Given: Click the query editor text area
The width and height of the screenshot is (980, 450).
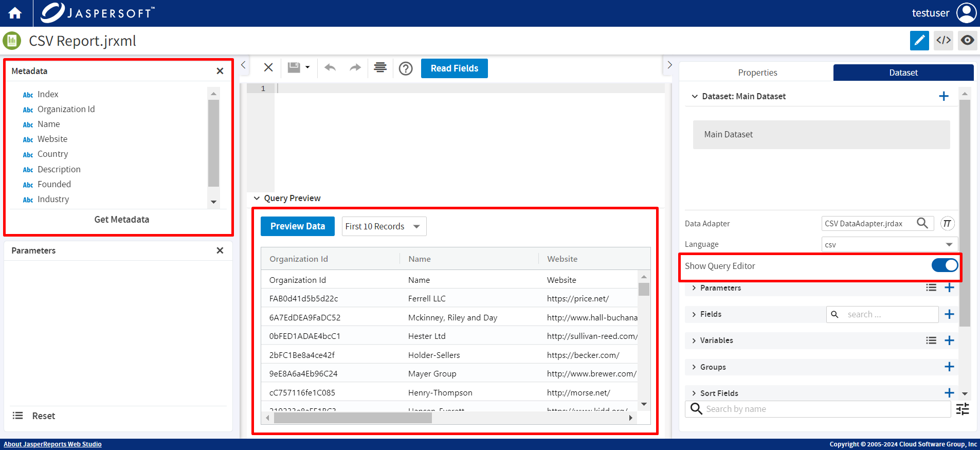Looking at the screenshot, I should tap(469, 137).
